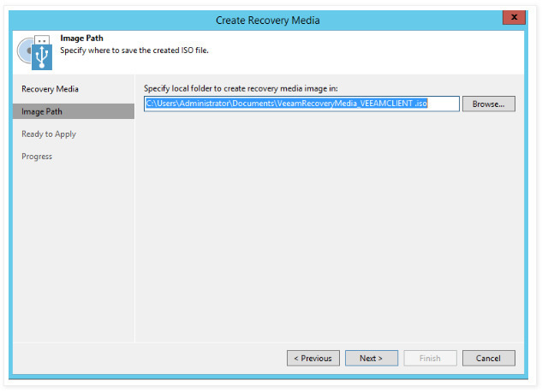Select the Progress step in sidebar
542x392 pixels.
tap(37, 156)
